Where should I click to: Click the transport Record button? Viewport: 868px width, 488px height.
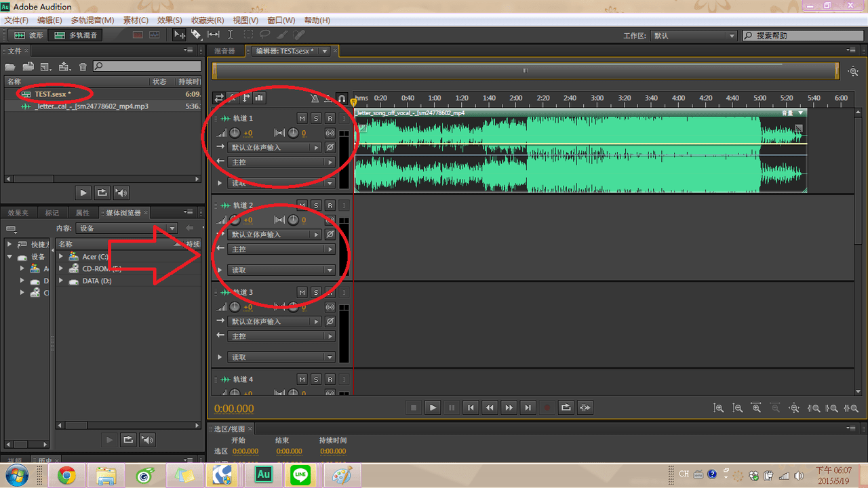pyautogui.click(x=547, y=407)
